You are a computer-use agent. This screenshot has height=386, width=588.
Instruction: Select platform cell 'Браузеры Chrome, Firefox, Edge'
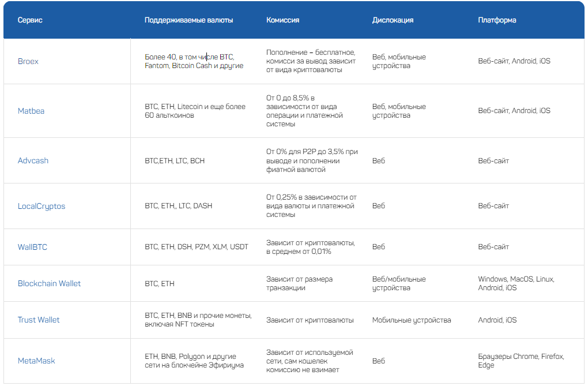pos(521,361)
